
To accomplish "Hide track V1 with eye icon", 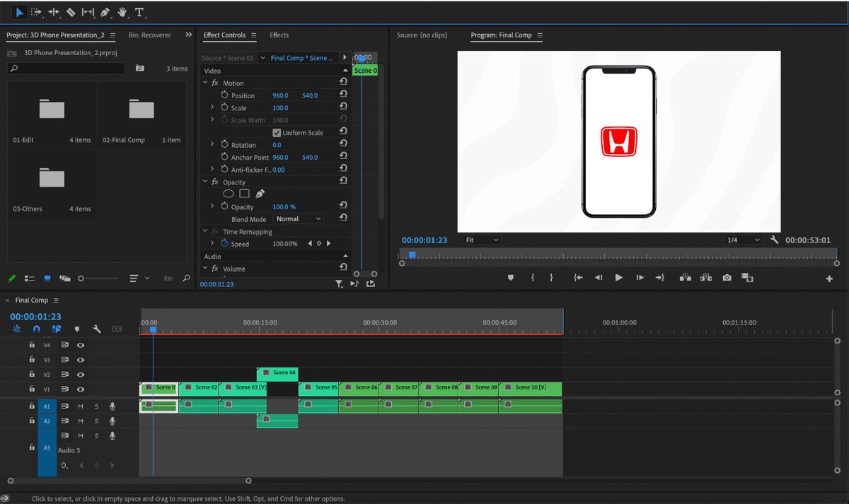I will (81, 389).
